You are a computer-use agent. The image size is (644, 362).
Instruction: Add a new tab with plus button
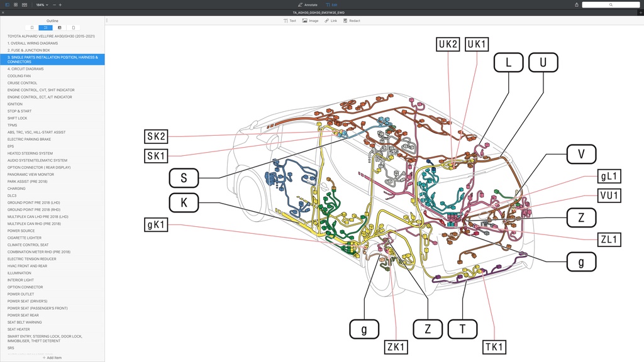641,13
